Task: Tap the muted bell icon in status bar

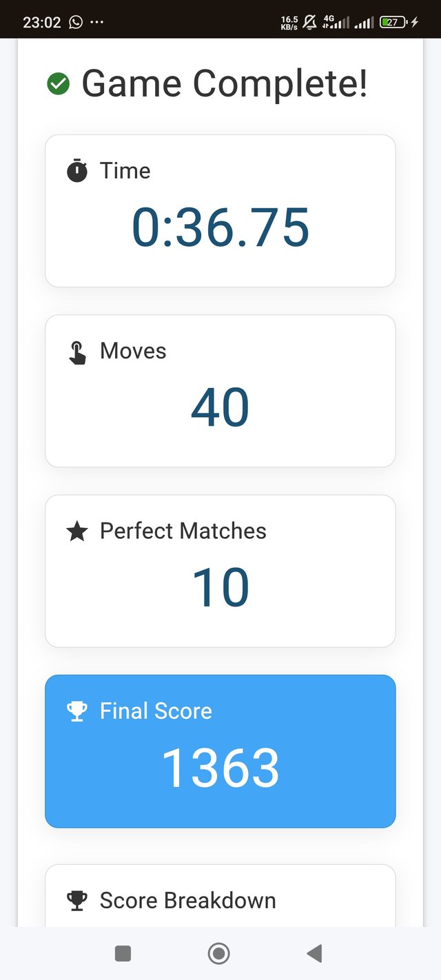Action: tap(309, 22)
